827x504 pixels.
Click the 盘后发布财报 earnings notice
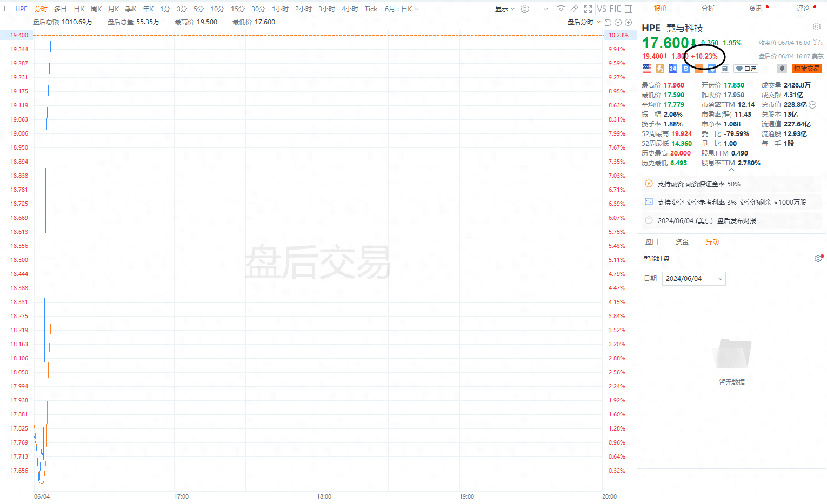[737, 220]
